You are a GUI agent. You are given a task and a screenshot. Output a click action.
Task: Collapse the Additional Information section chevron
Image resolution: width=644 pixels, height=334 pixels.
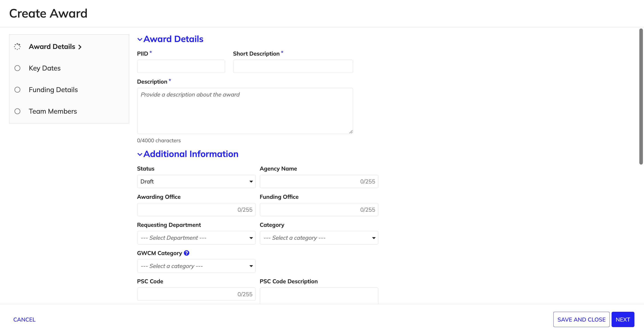point(140,154)
